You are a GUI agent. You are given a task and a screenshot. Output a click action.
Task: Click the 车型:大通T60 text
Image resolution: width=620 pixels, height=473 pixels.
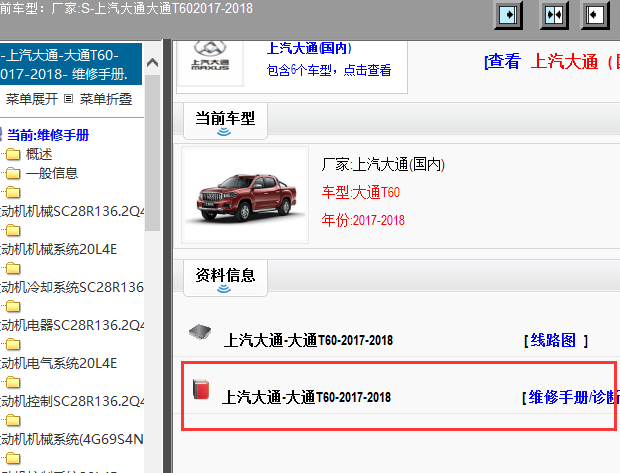pyautogui.click(x=361, y=192)
